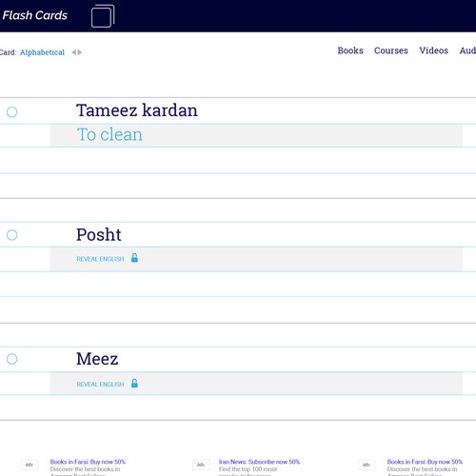Click the previous card left arrow
Viewport: 476px width, 476px height.
[73, 52]
